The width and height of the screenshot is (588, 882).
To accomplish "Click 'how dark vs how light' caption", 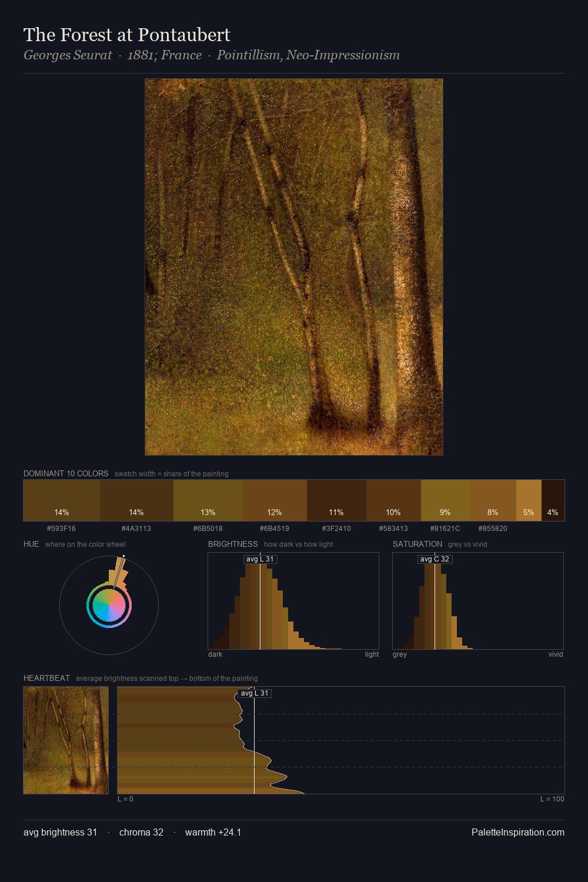I will [x=298, y=544].
